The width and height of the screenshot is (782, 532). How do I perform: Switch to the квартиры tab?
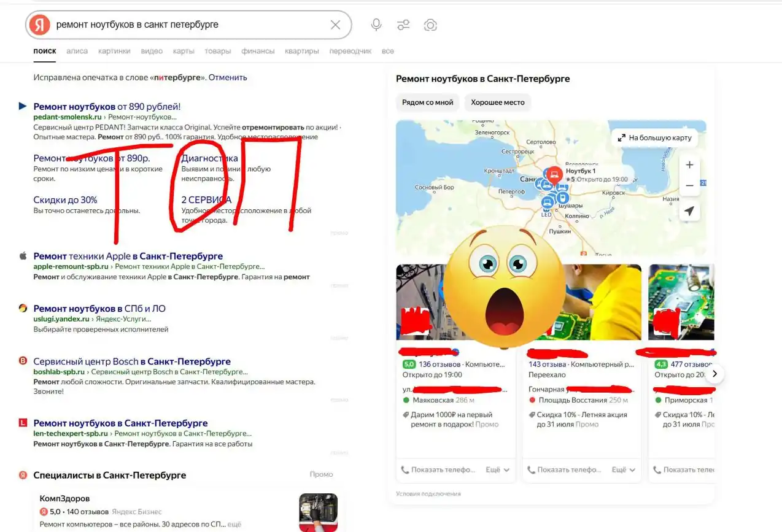[302, 52]
